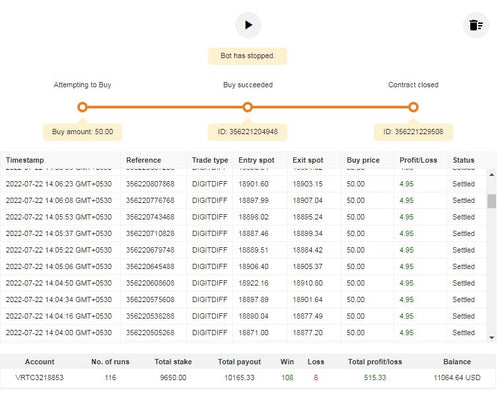This screenshot has width=500, height=396.
Task: Click the Buy succeeded step circle
Action: [247, 107]
